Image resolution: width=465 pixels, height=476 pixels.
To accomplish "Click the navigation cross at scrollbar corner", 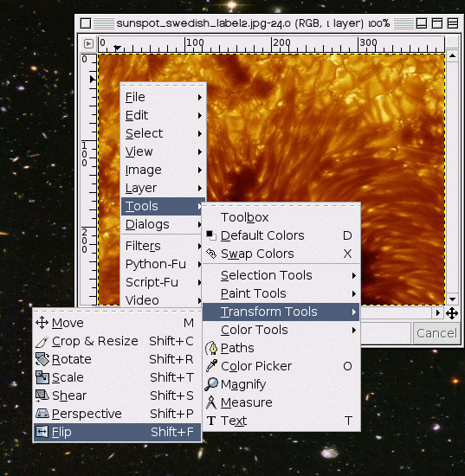I will tap(452, 313).
